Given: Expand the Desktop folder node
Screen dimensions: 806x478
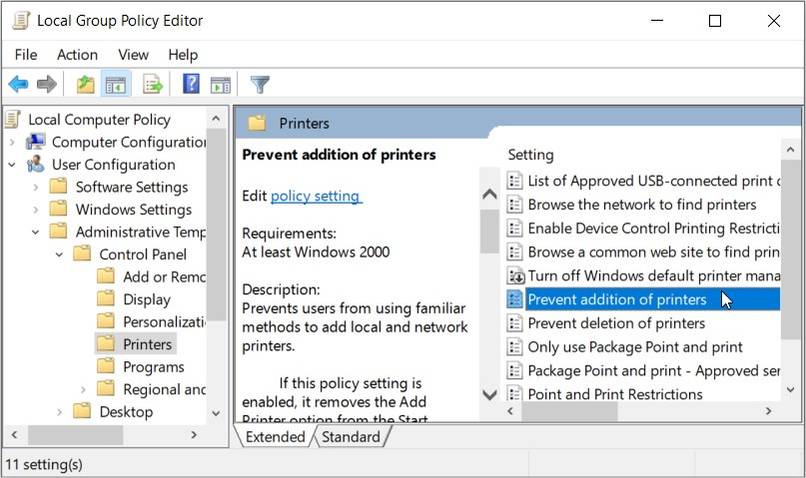Looking at the screenshot, I should point(60,412).
